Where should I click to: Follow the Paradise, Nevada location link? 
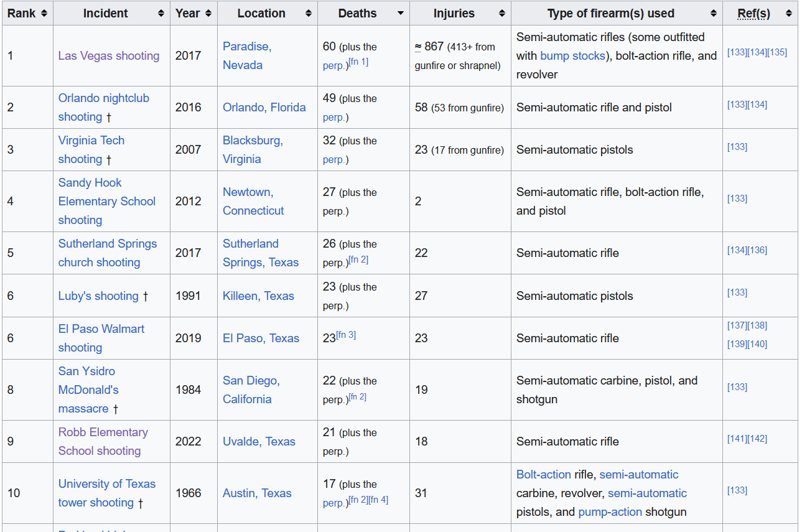tap(247, 55)
